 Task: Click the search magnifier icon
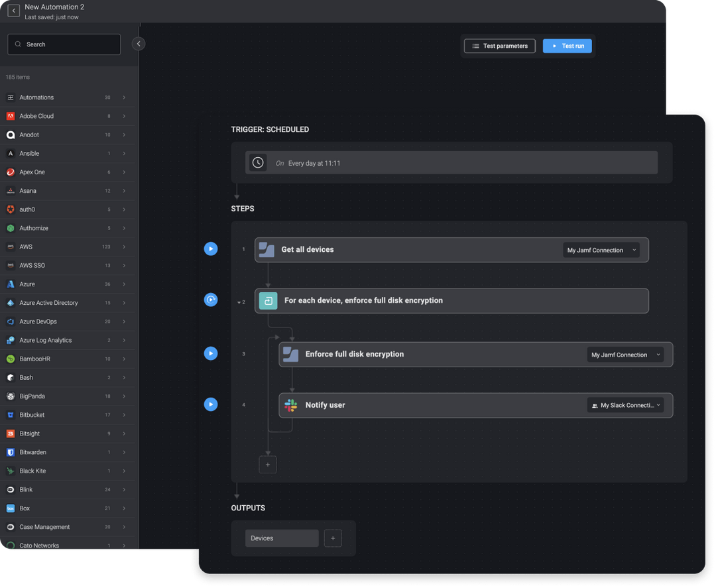pyautogui.click(x=18, y=44)
